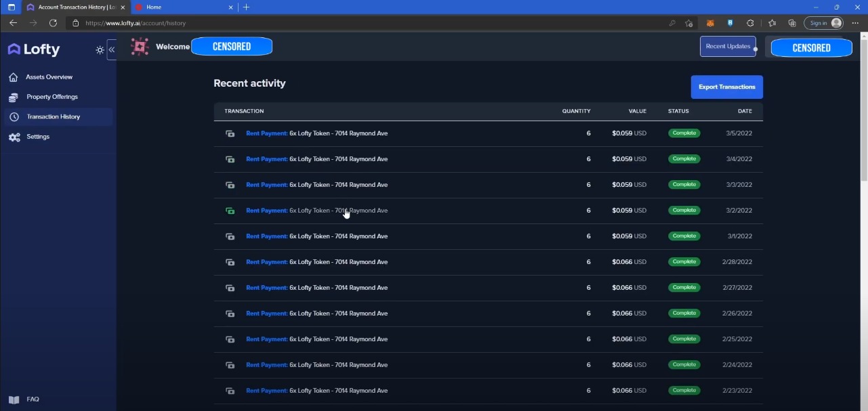Click the address bar URL
868x411 pixels.
click(x=136, y=23)
